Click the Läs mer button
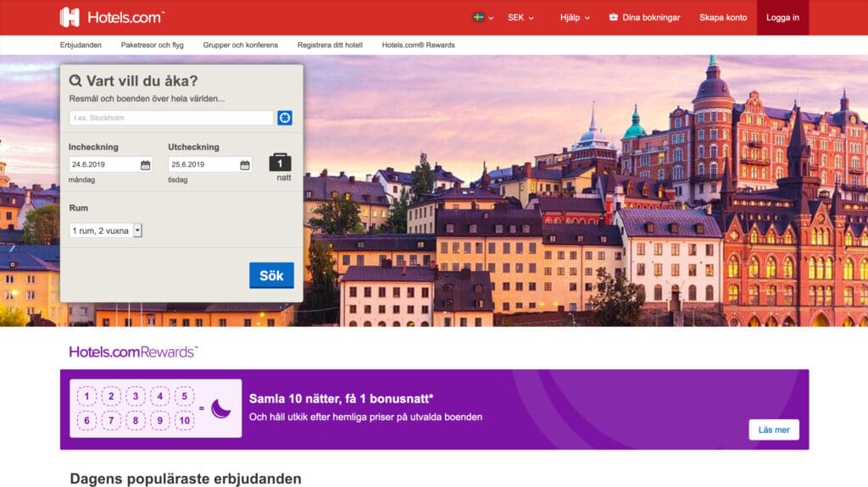 774,429
